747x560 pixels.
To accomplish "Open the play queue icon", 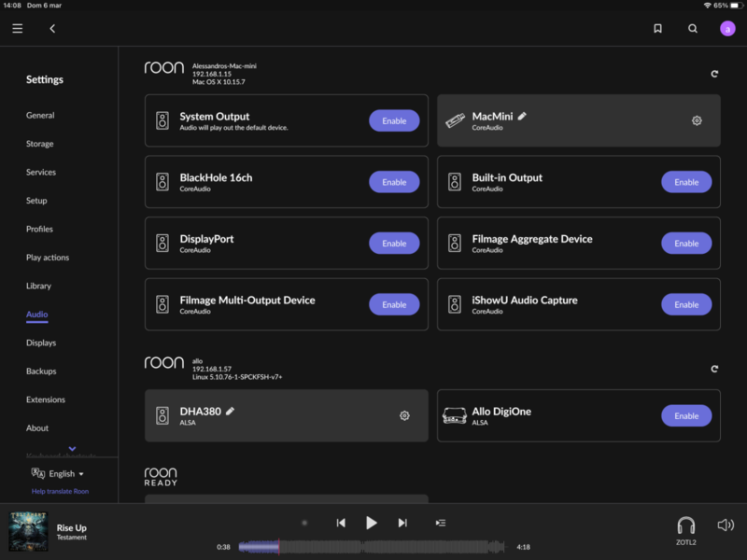I will [441, 524].
